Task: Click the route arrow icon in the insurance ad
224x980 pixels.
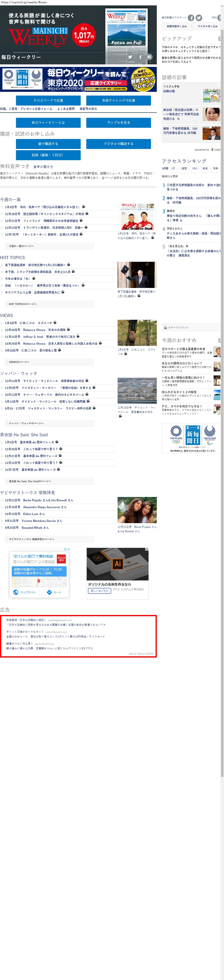Action: pyautogui.click(x=49, y=592)
